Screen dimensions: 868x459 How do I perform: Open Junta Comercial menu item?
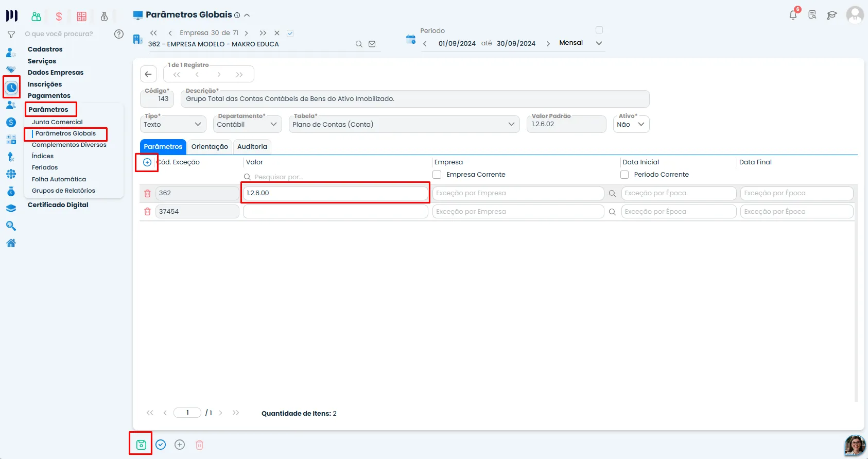point(57,122)
